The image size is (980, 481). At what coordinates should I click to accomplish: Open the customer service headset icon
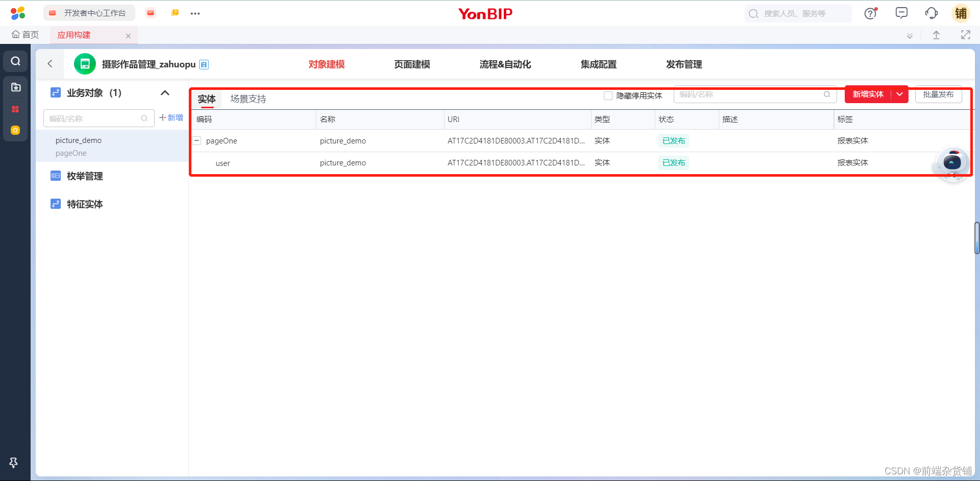[x=932, y=13]
